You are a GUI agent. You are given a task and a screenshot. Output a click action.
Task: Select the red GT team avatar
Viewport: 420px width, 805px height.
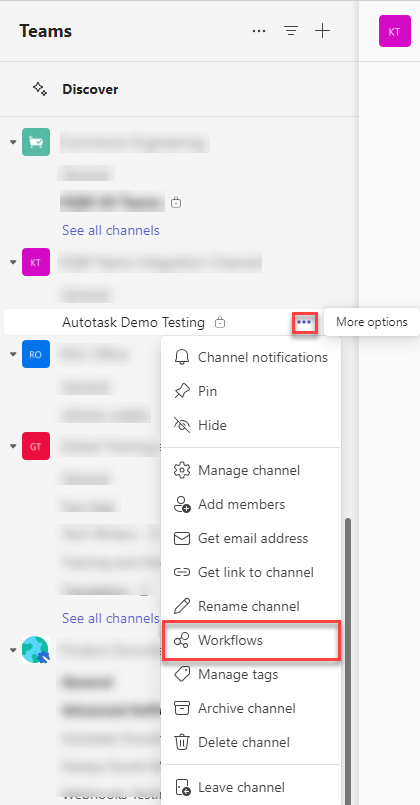tap(36, 446)
